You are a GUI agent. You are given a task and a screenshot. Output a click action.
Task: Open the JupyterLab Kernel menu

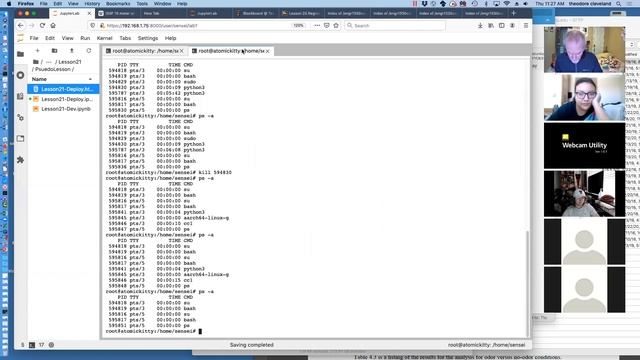click(104, 38)
